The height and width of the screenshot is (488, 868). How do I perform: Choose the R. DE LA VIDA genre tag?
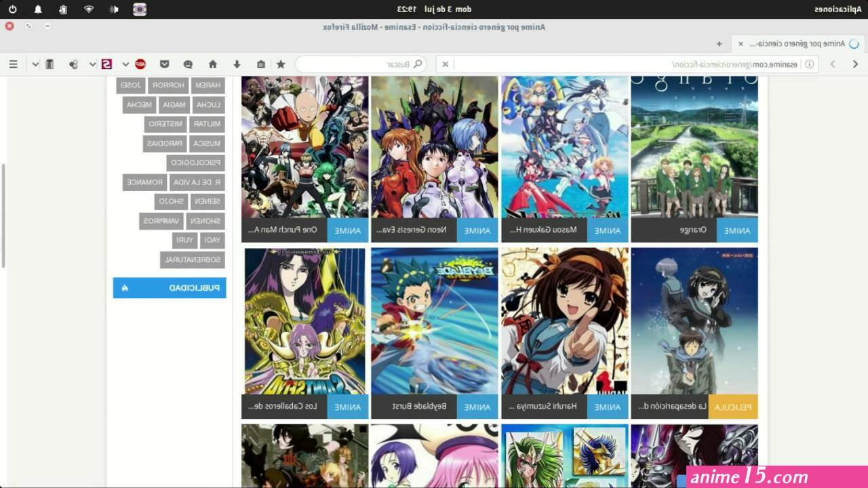[x=197, y=182]
